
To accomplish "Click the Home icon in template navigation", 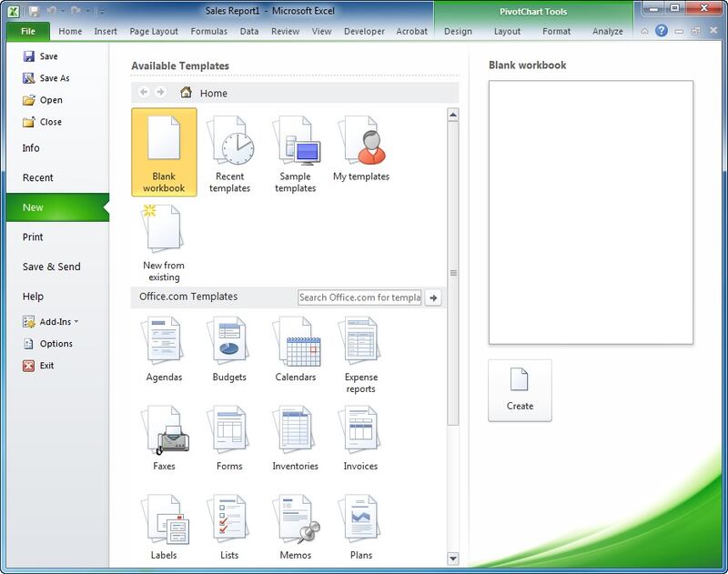I will pyautogui.click(x=187, y=93).
